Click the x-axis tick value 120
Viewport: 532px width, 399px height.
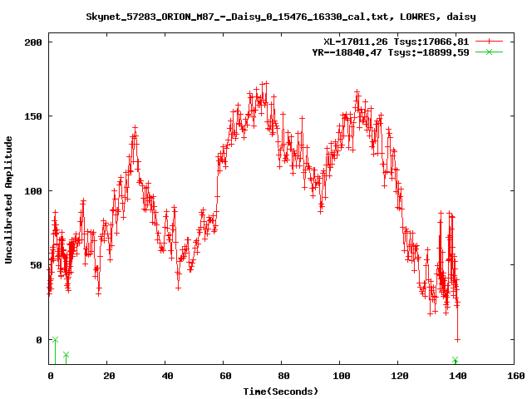(400, 376)
